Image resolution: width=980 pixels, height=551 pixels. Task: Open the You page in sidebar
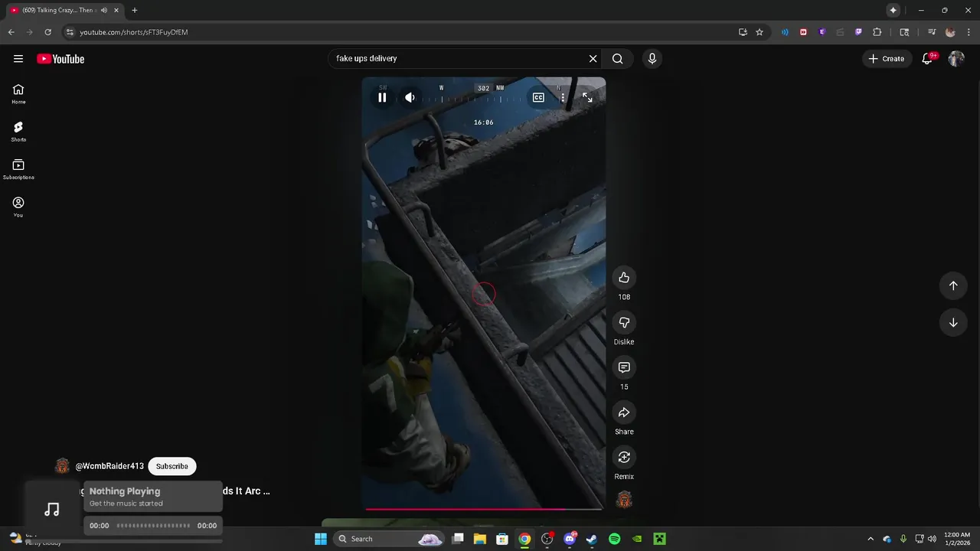click(x=18, y=207)
